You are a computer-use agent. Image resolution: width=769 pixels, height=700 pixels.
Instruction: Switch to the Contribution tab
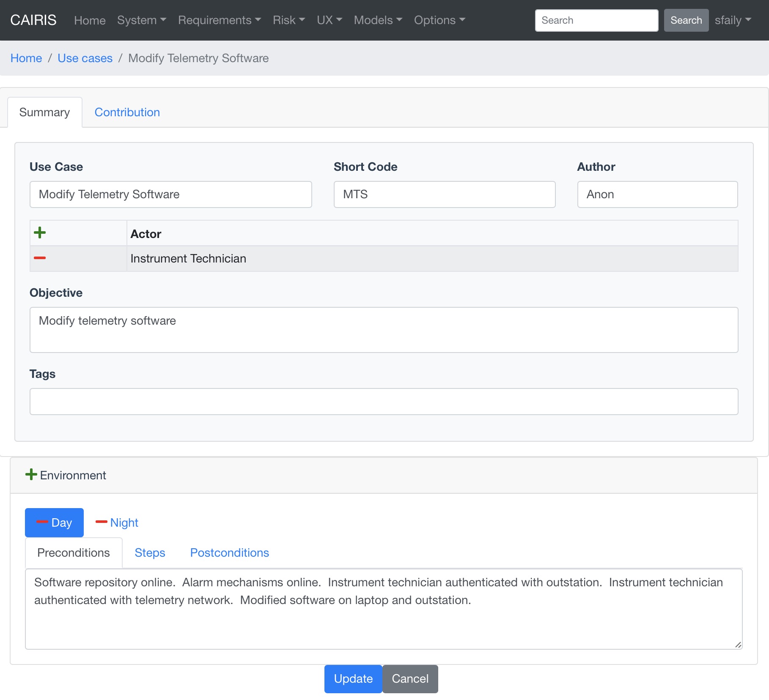127,112
